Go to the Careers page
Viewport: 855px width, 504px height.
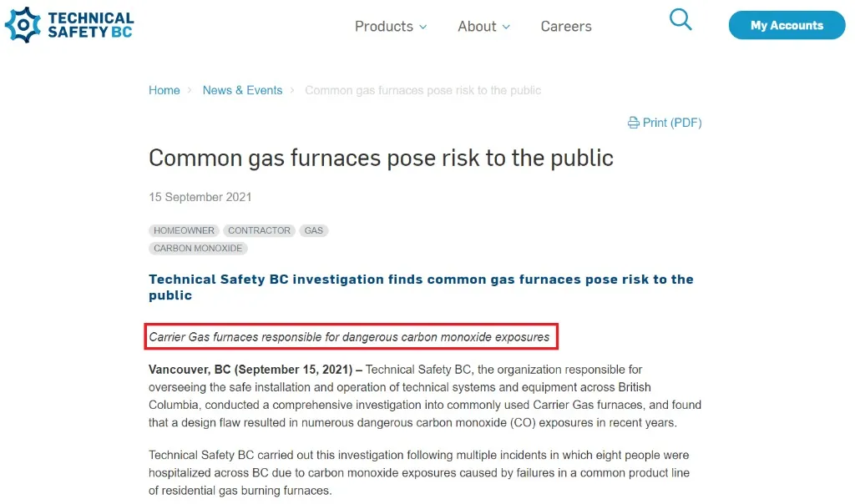pyautogui.click(x=566, y=27)
